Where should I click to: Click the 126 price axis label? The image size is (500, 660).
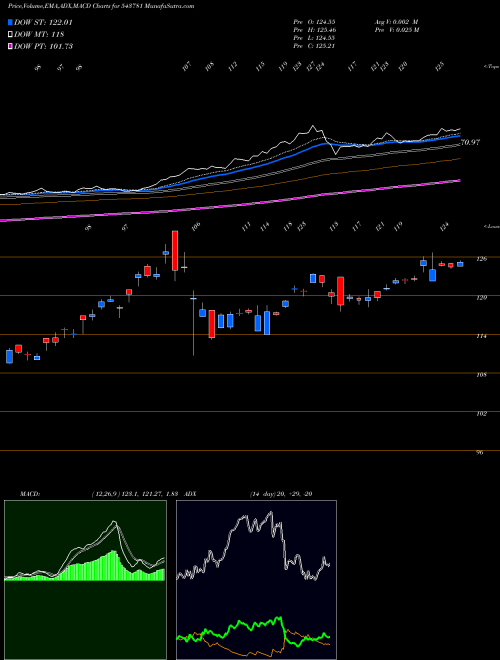(481, 258)
